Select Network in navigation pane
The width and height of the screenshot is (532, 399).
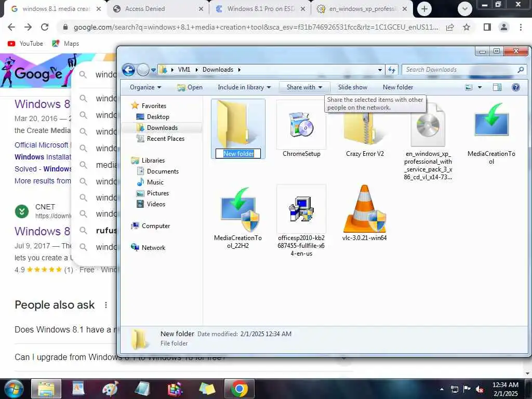pyautogui.click(x=148, y=248)
